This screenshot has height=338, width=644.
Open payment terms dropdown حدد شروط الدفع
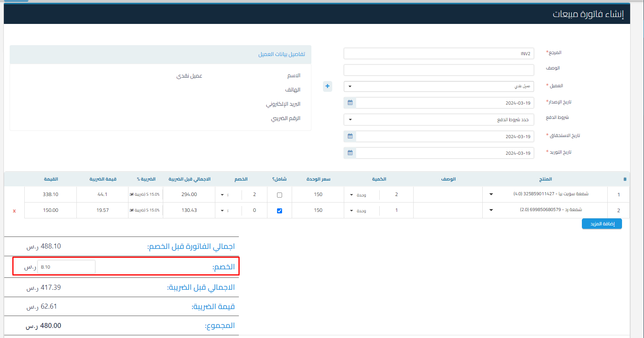pyautogui.click(x=439, y=120)
